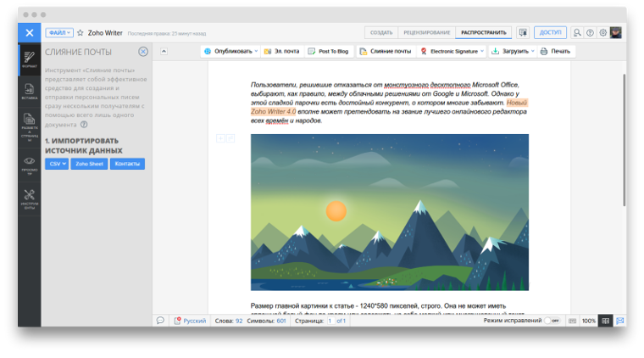Click the second block icon beside the image
Screen dimensions: 644x358
(x=230, y=138)
